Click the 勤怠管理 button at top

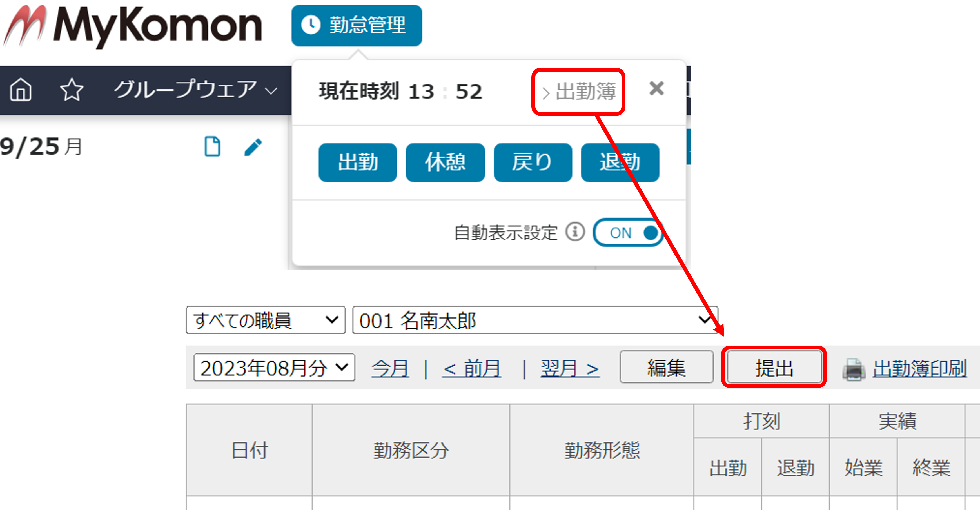(x=357, y=25)
